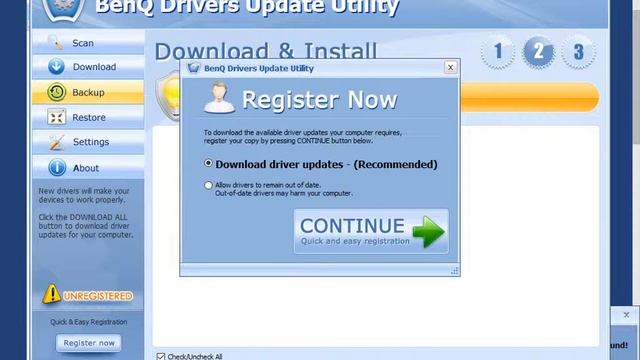Click the Register Now heading text

pyautogui.click(x=320, y=100)
